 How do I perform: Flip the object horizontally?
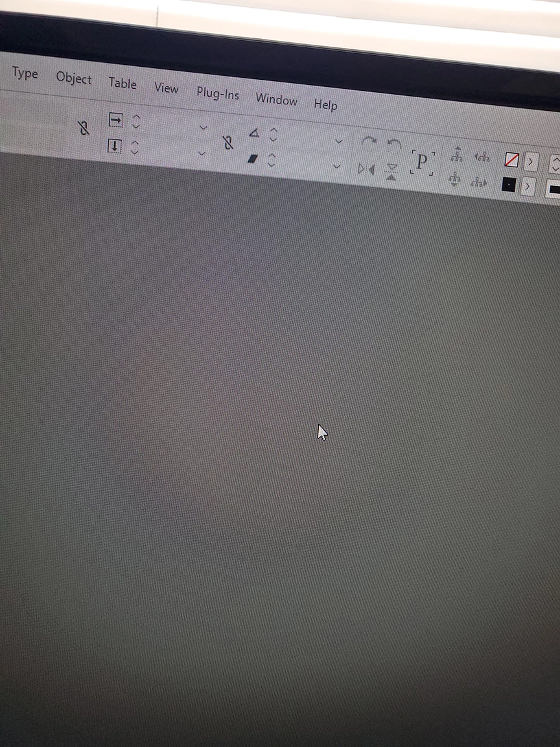click(366, 169)
